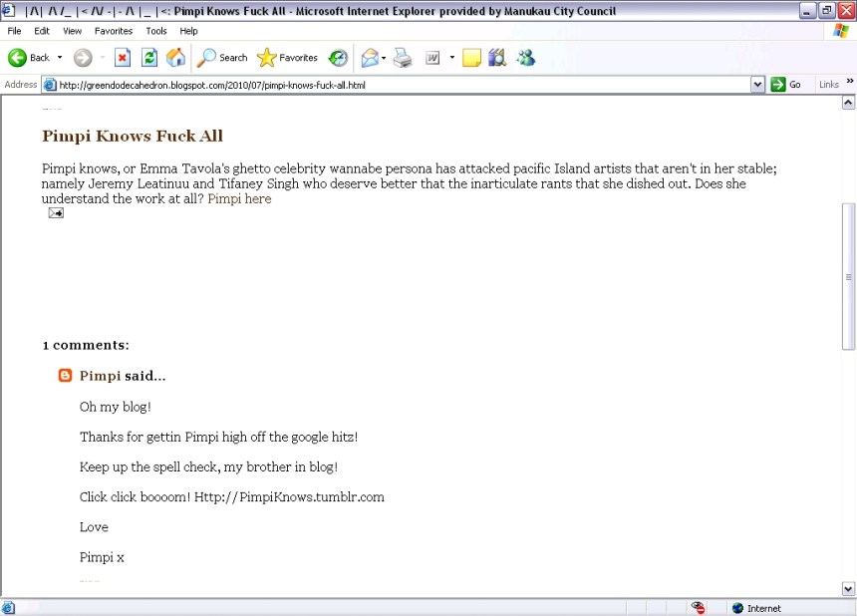This screenshot has height=616, width=857.
Task: Click the vertical scrollbar down arrow
Action: pyautogui.click(x=849, y=589)
